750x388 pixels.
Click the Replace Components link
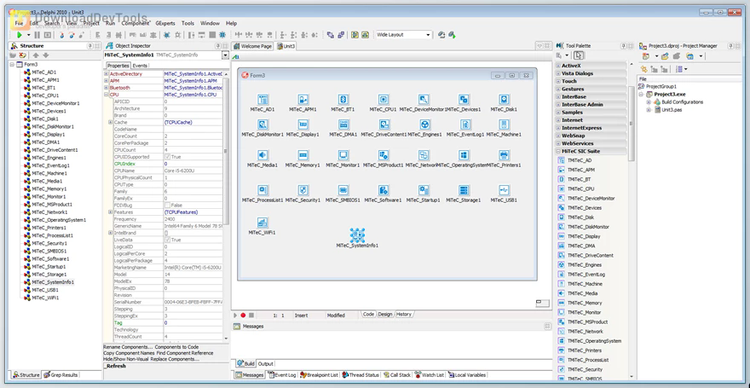[175, 359]
